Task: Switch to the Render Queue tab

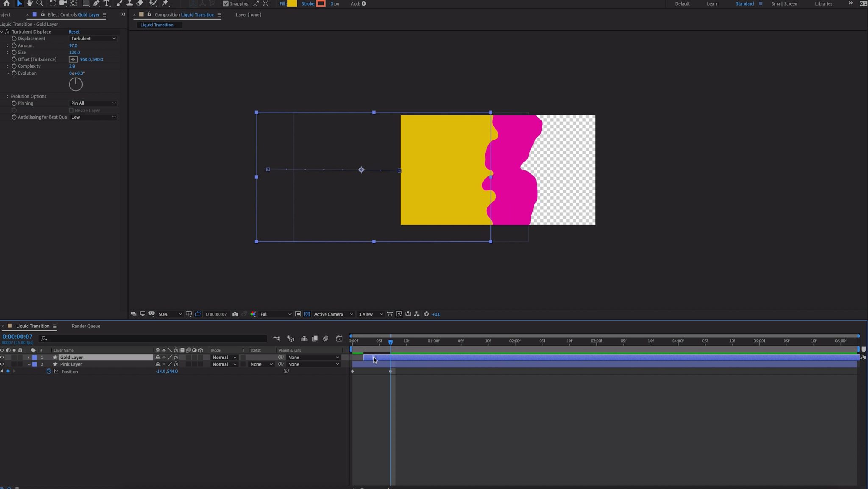Action: click(86, 326)
